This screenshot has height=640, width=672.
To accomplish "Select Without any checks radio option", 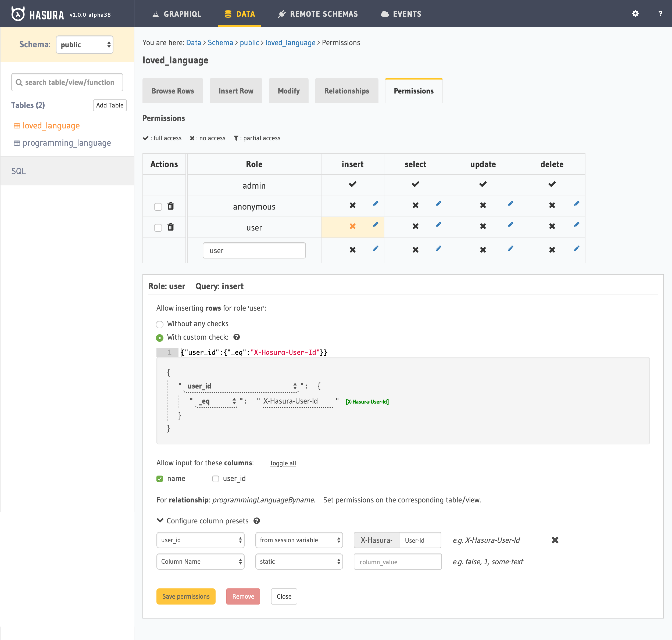I will coord(159,324).
